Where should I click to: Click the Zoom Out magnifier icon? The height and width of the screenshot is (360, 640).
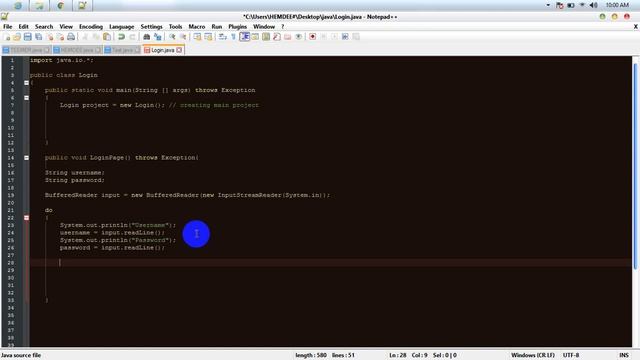point(183,37)
